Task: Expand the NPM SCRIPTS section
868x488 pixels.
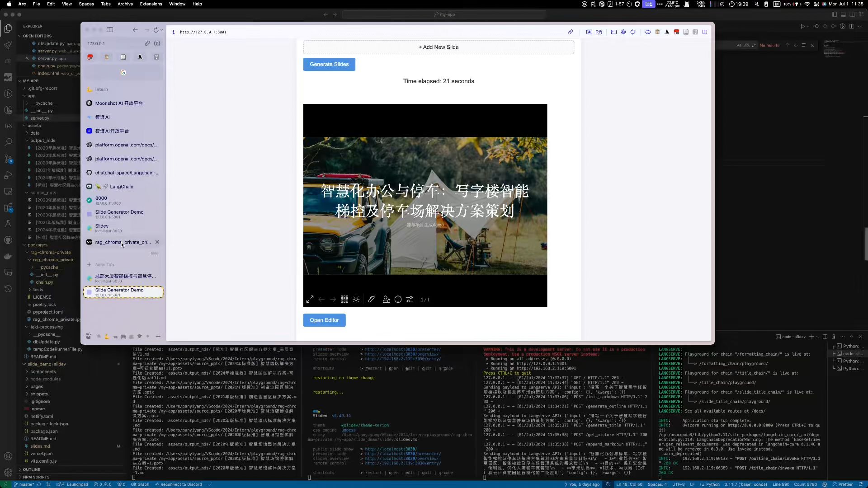Action: pyautogui.click(x=36, y=477)
